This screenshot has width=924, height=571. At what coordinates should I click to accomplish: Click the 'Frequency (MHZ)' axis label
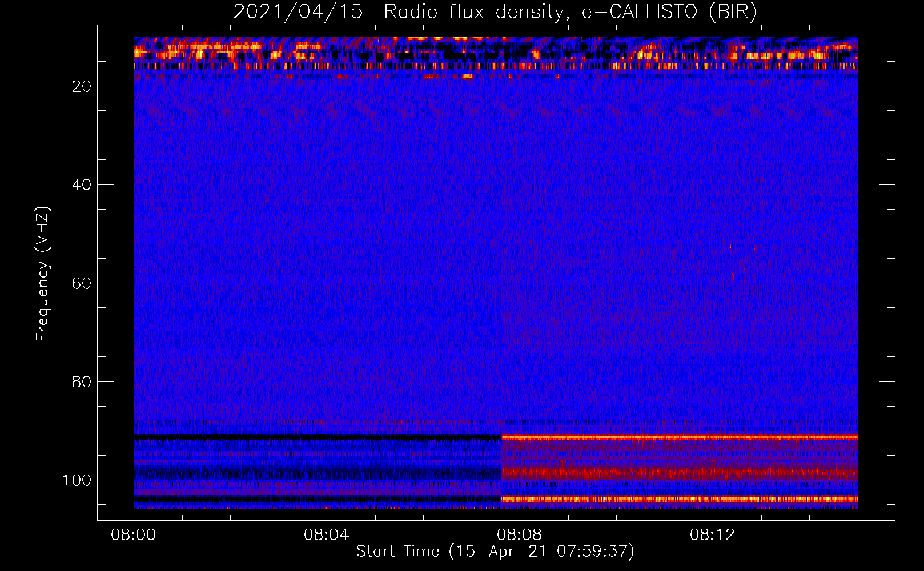(43, 274)
